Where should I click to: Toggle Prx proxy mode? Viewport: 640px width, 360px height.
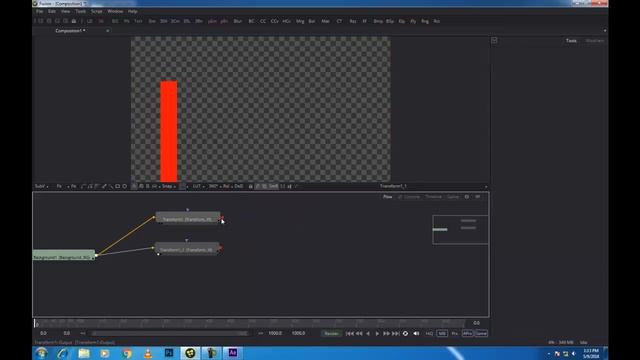tap(454, 333)
